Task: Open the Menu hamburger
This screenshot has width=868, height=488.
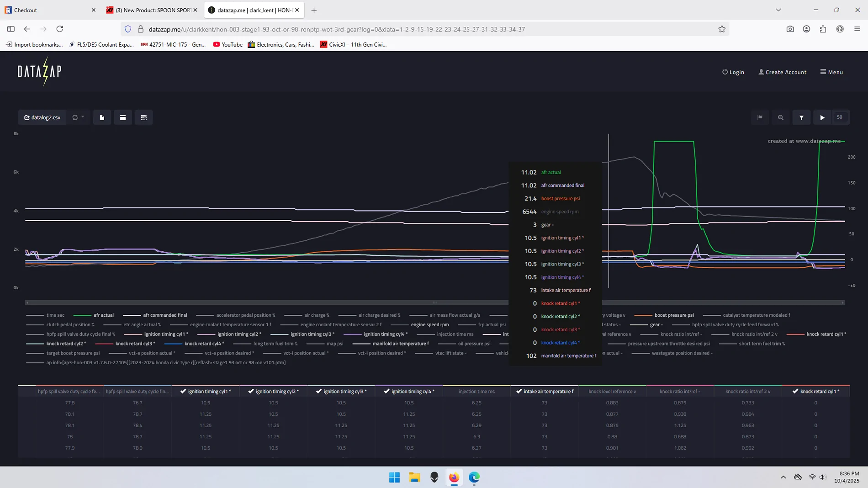Action: pos(831,72)
